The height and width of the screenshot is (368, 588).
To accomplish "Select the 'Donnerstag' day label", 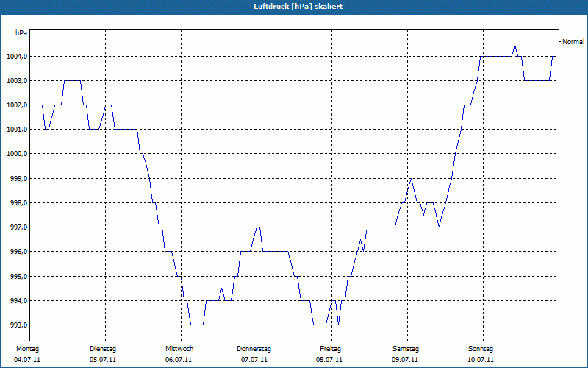I will coord(254,349).
